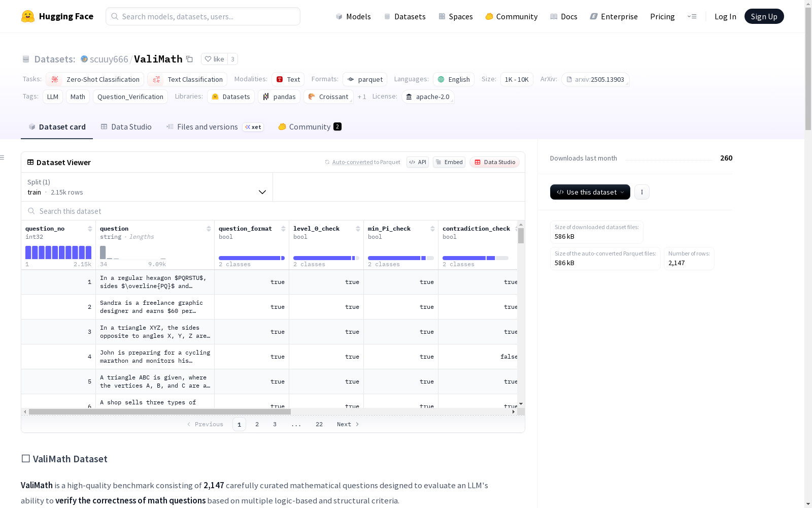This screenshot has height=508, width=812.
Task: Click the like heart button
Action: (x=214, y=59)
